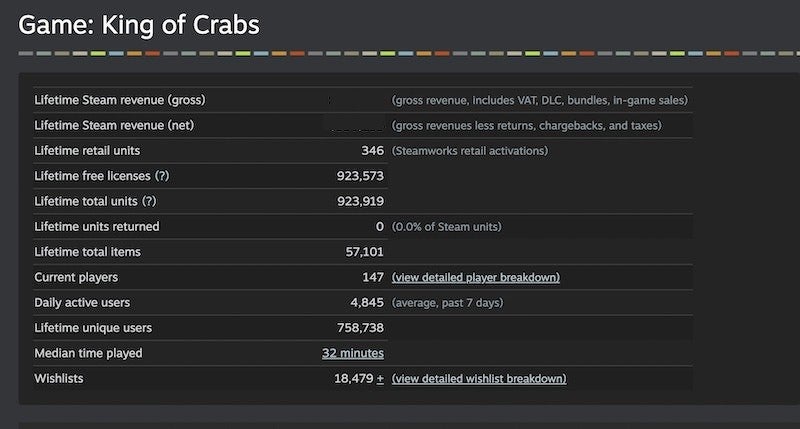
Task: Expand the plus sign beside Wishlists count
Action: tap(380, 378)
